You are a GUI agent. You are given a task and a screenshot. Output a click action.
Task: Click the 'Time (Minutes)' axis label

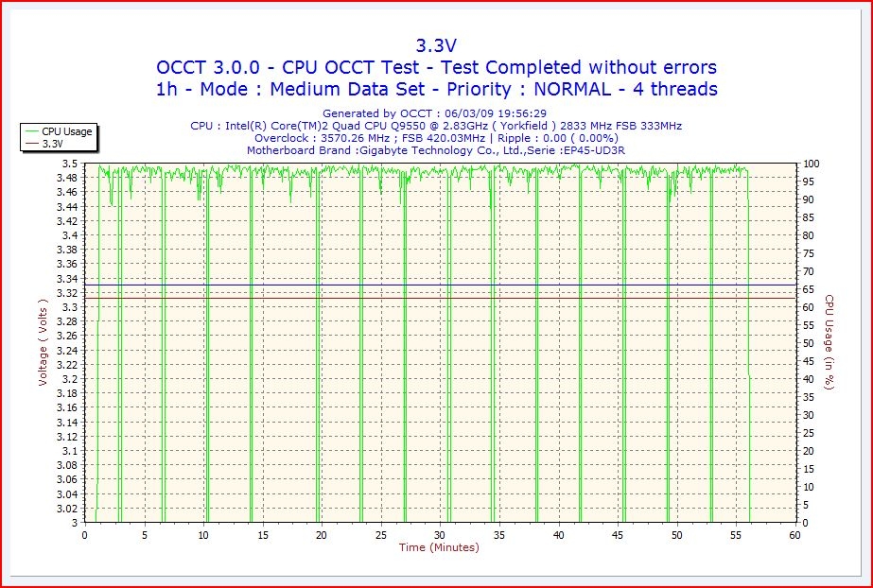(x=439, y=547)
